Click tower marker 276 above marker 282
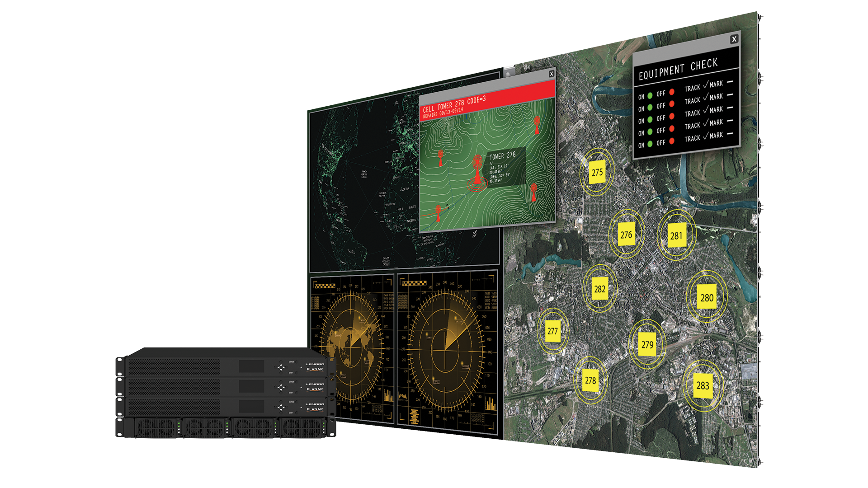The image size is (868, 488). click(x=627, y=234)
